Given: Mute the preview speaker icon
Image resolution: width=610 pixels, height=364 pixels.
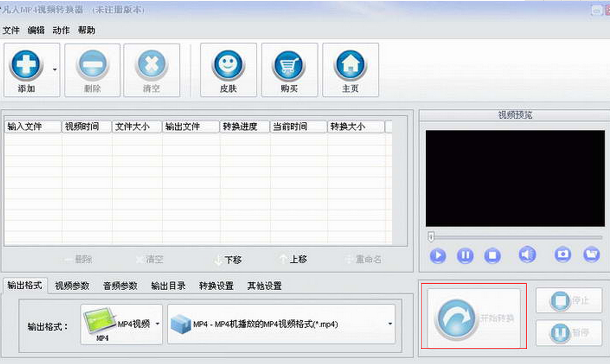Looking at the screenshot, I should pyautogui.click(x=527, y=255).
